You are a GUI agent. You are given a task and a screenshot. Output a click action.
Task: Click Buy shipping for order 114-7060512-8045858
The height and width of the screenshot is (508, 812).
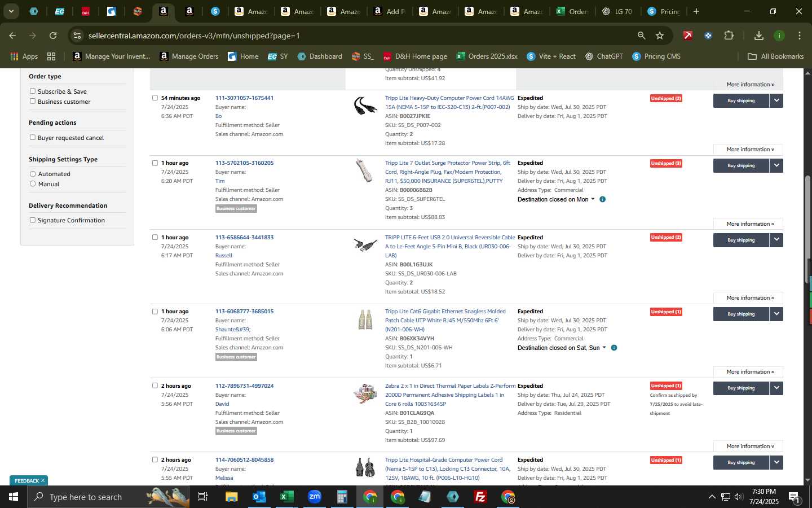741,462
